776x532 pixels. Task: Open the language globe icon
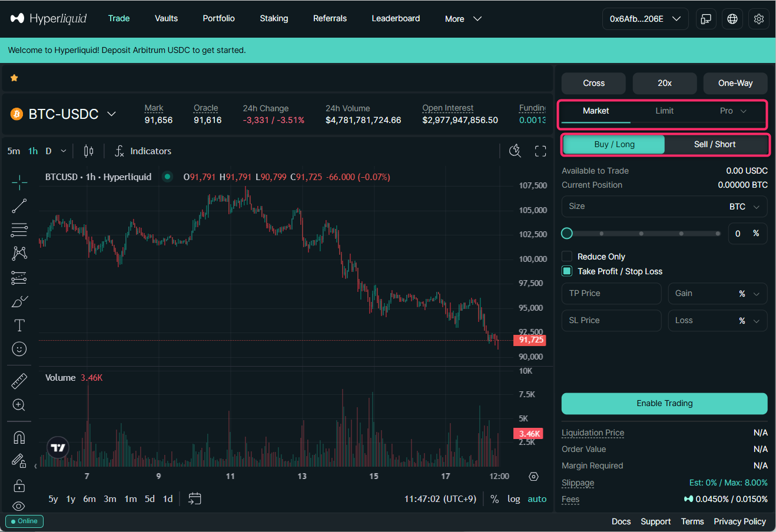pyautogui.click(x=732, y=19)
